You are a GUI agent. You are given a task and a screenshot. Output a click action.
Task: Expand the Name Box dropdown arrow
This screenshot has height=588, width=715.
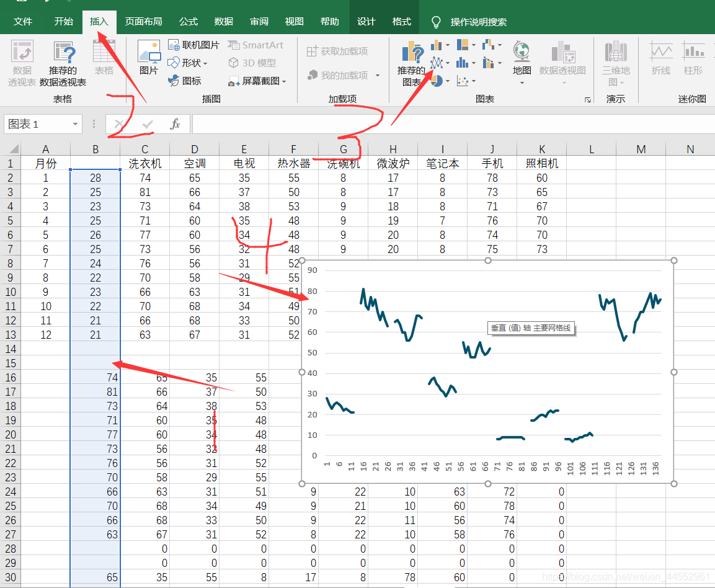tap(75, 124)
